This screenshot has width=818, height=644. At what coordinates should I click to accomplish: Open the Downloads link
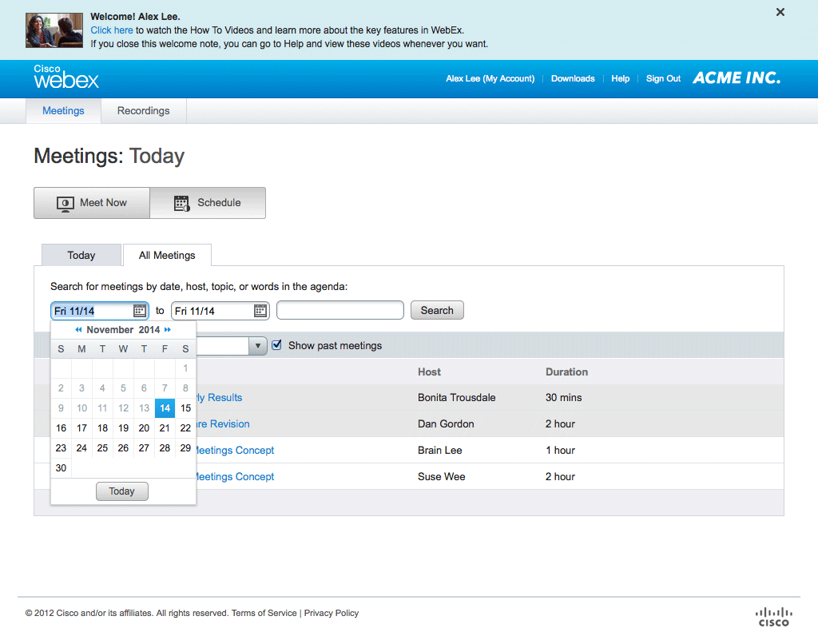pyautogui.click(x=573, y=78)
